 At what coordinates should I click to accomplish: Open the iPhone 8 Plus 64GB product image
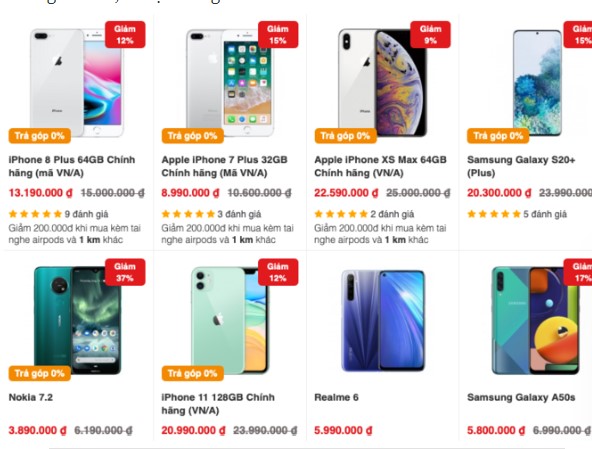tap(77, 83)
